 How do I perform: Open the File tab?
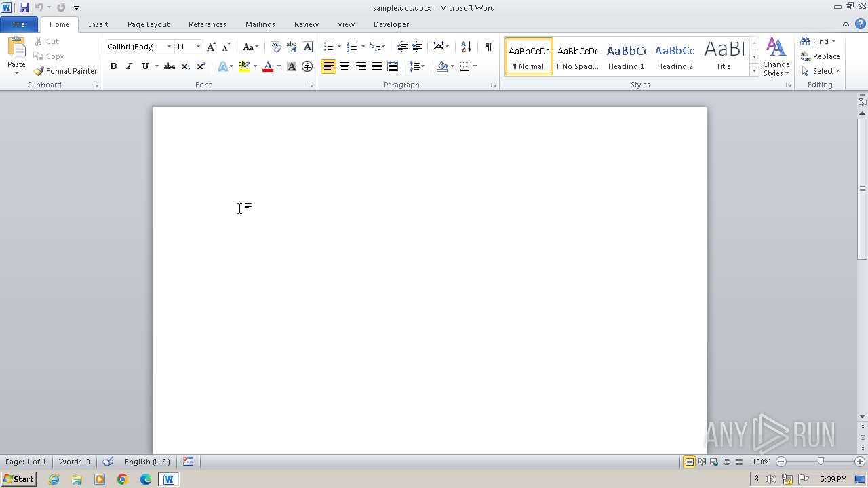point(19,24)
